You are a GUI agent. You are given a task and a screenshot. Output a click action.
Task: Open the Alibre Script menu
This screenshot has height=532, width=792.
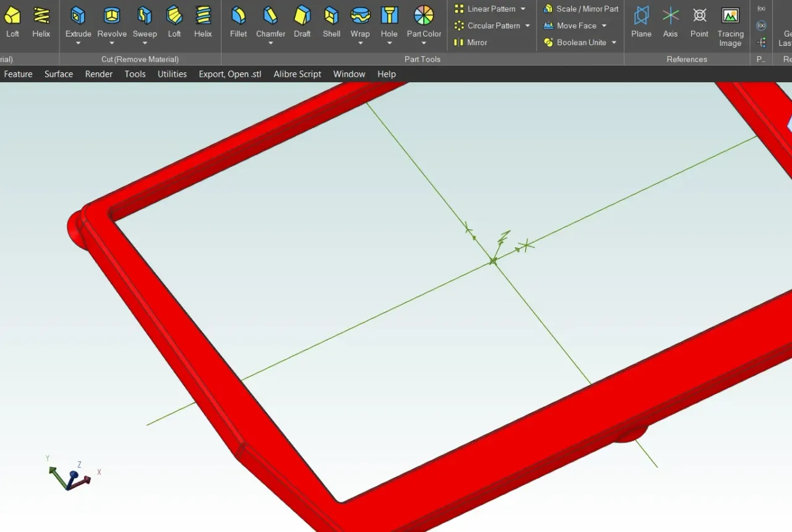[x=297, y=74]
